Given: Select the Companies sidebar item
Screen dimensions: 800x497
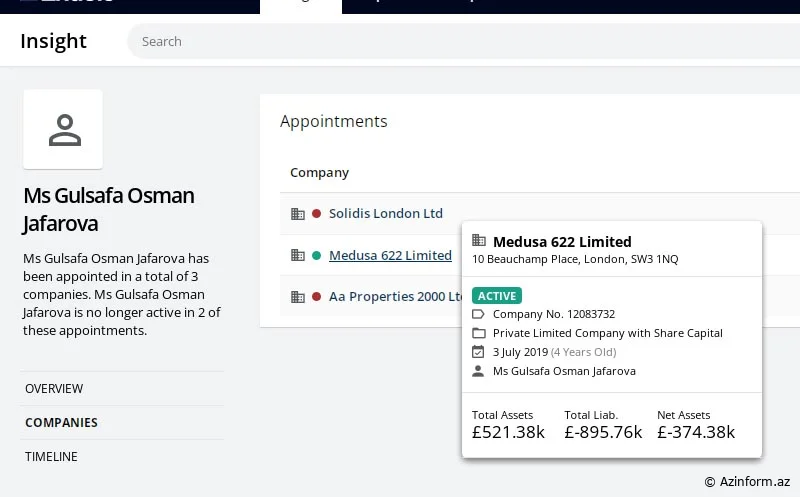Looking at the screenshot, I should tap(61, 422).
